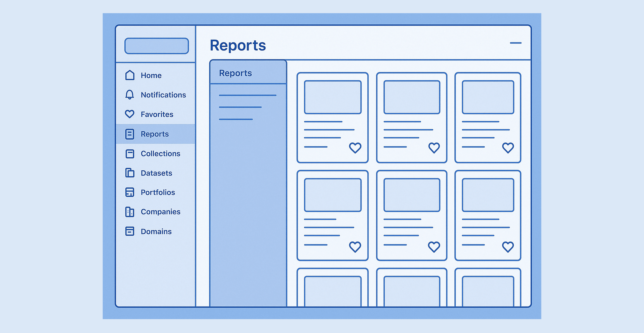Open the bottom-row left card thumbnail

coord(333,291)
